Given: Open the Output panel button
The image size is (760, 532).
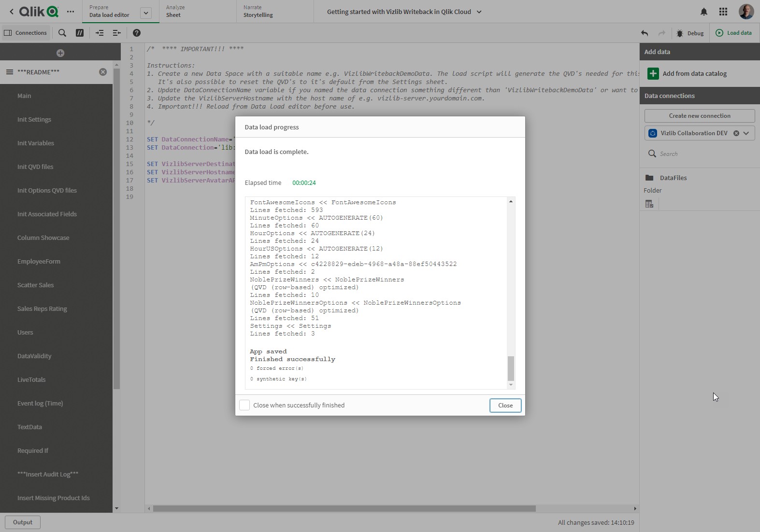Looking at the screenshot, I should tap(23, 522).
